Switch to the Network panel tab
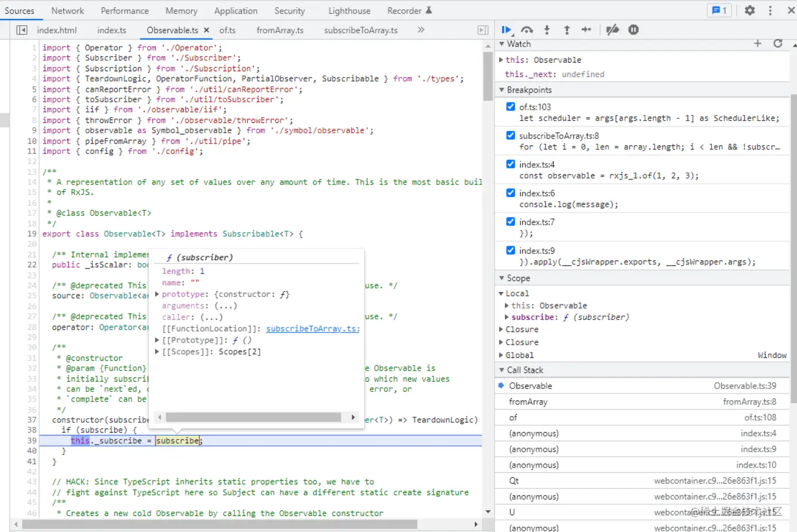 (67, 11)
